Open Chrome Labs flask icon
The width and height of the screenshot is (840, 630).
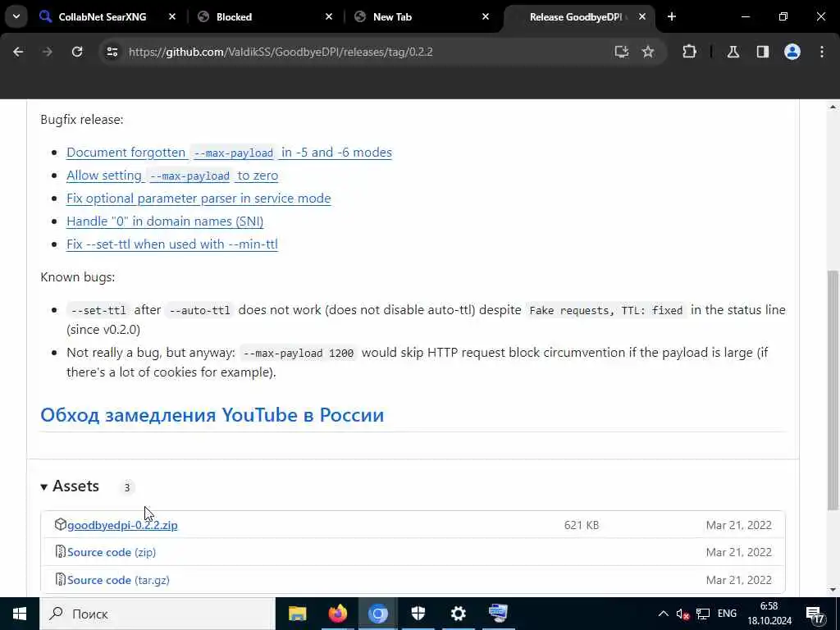[x=733, y=52]
